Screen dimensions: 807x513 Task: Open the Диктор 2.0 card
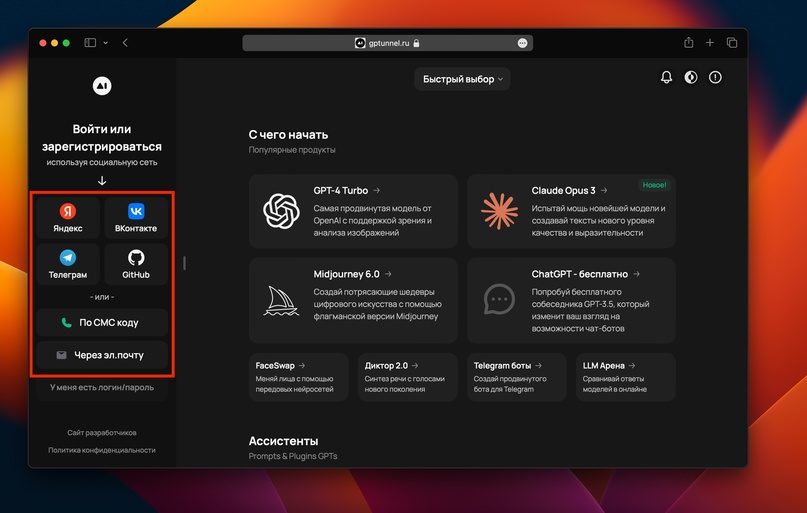(x=408, y=377)
